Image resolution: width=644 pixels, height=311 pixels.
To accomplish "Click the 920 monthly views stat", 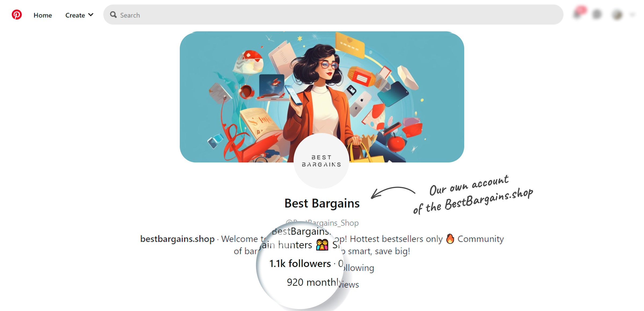I will [x=323, y=283].
